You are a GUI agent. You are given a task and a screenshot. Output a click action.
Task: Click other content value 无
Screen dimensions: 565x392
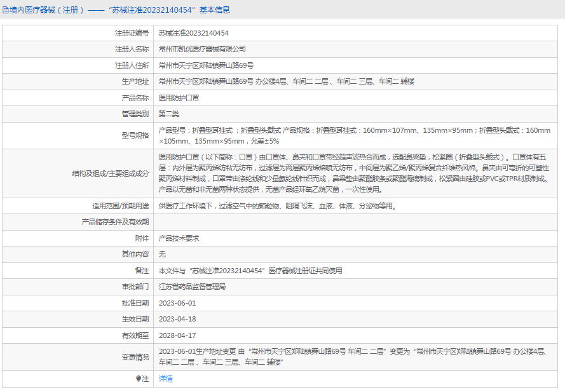click(162, 254)
